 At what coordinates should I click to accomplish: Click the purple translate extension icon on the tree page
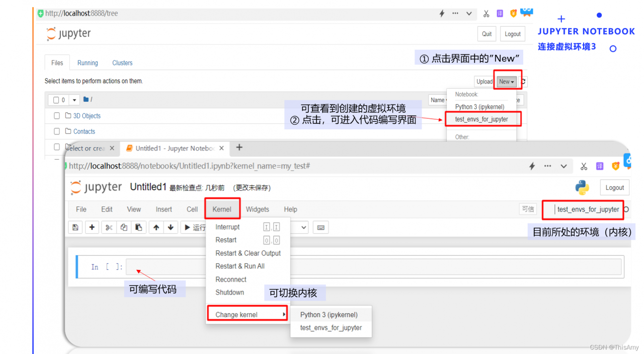tap(500, 14)
